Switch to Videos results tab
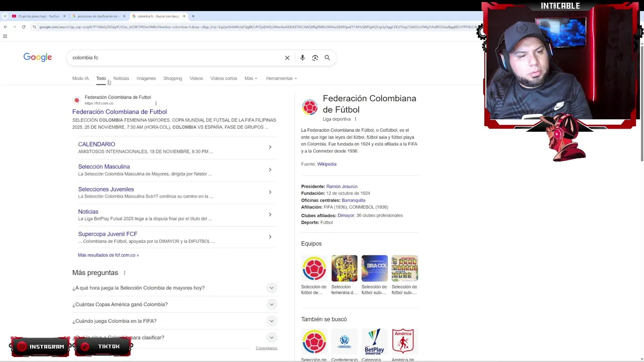644x362 pixels. (196, 78)
